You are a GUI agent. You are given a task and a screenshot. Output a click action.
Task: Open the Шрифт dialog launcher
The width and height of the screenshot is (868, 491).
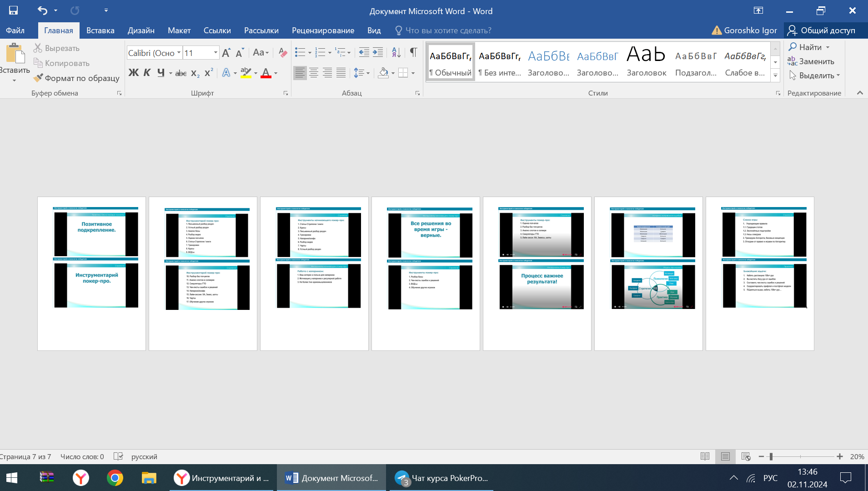click(x=286, y=93)
